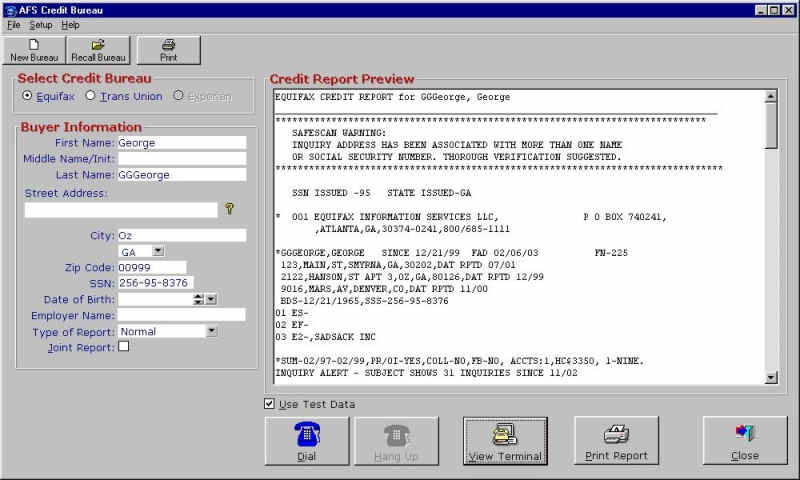Click the First Name field containing George
Image resolution: width=800 pixels, height=480 pixels.
(x=182, y=143)
